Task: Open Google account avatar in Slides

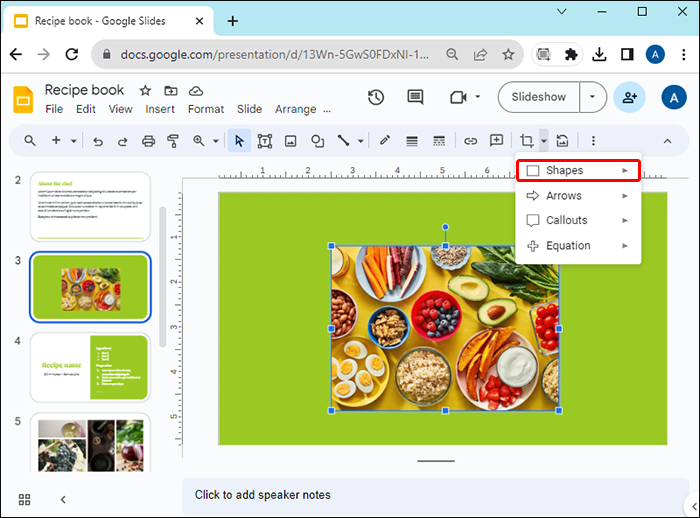Action: 674,97
